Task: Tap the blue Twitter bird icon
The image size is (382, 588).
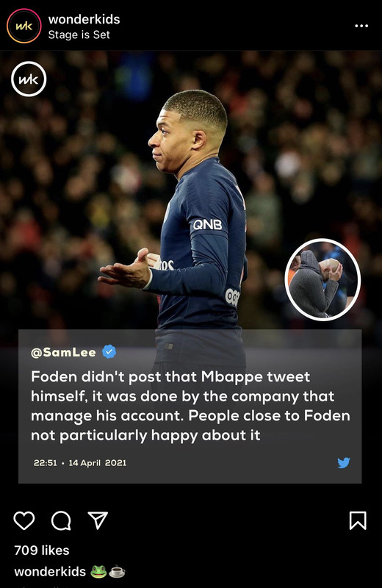Action: click(343, 462)
